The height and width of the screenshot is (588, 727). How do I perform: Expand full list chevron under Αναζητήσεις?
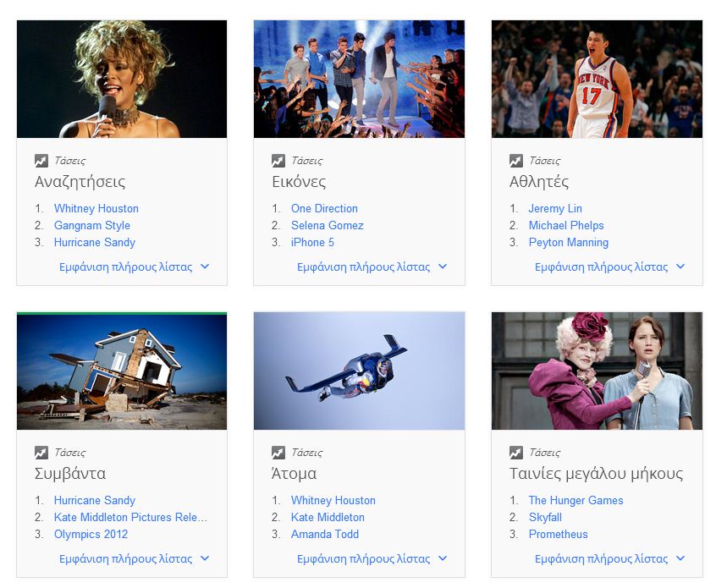[x=205, y=267]
